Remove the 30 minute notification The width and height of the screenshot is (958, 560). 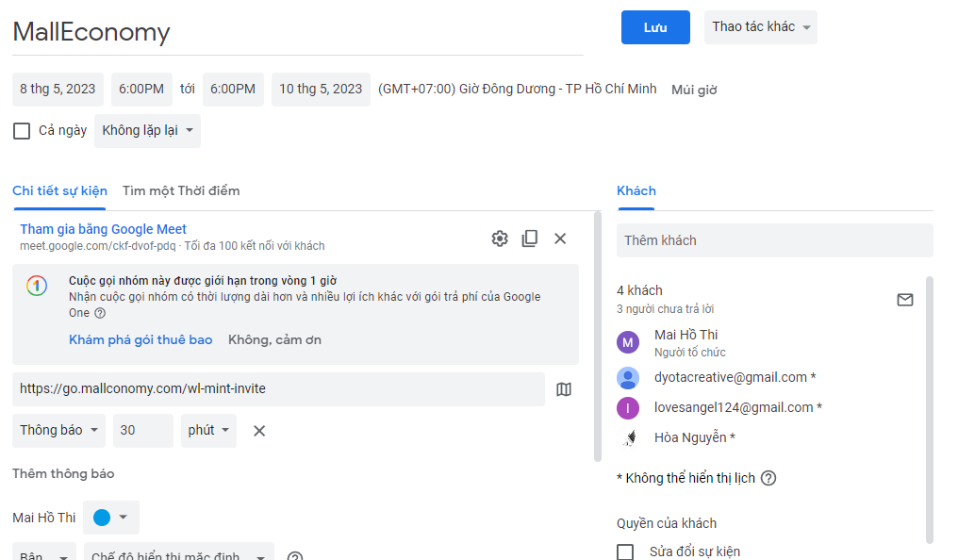(259, 431)
